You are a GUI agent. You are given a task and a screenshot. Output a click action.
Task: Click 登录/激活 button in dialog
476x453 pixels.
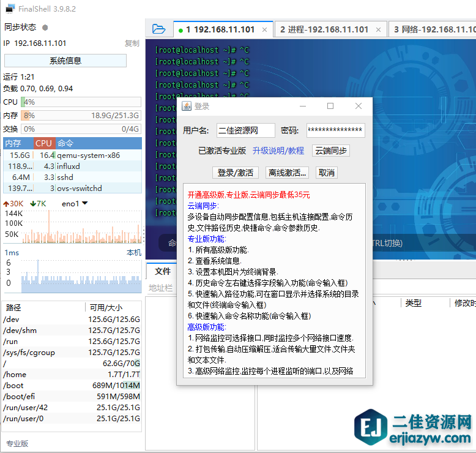pyautogui.click(x=236, y=173)
